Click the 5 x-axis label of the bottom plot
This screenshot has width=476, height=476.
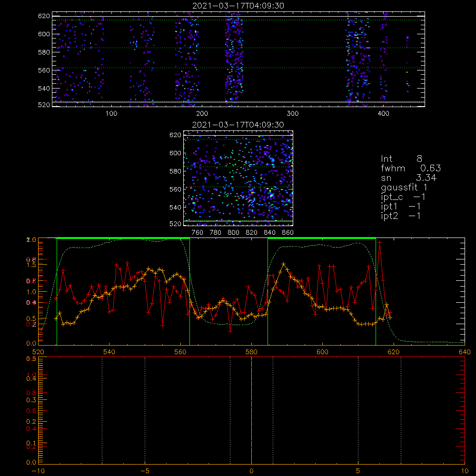pos(358,471)
